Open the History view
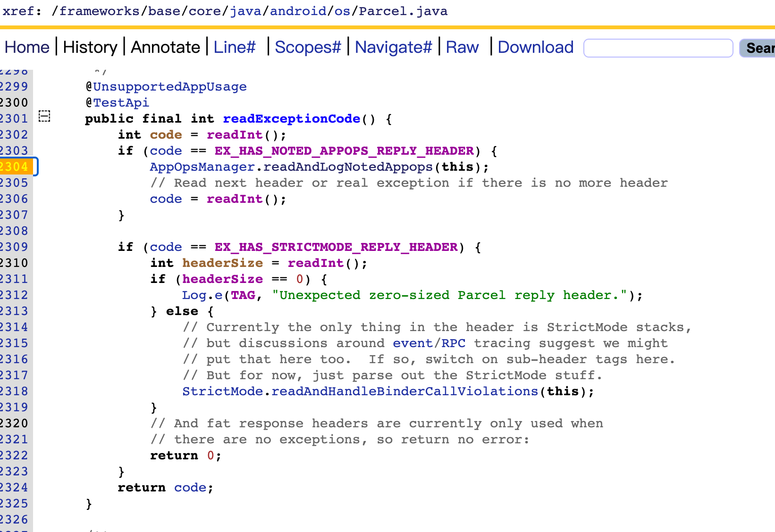Screen dimensions: 775x532 90,47
